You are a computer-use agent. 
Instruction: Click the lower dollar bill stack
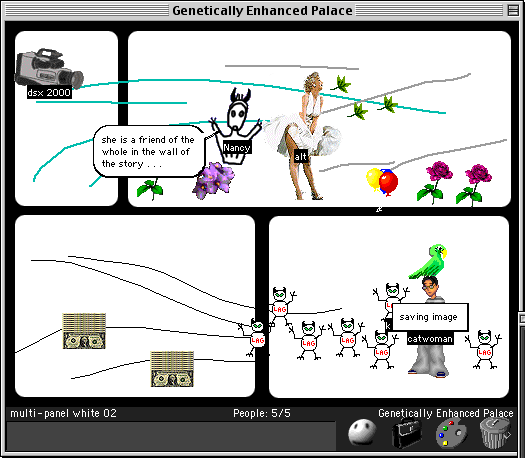(172, 369)
